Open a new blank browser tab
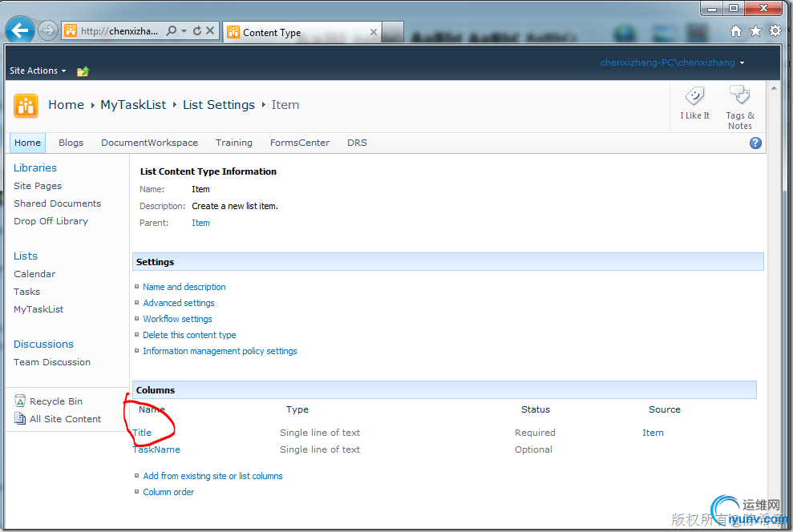Image resolution: width=793 pixels, height=532 pixels. click(x=392, y=32)
